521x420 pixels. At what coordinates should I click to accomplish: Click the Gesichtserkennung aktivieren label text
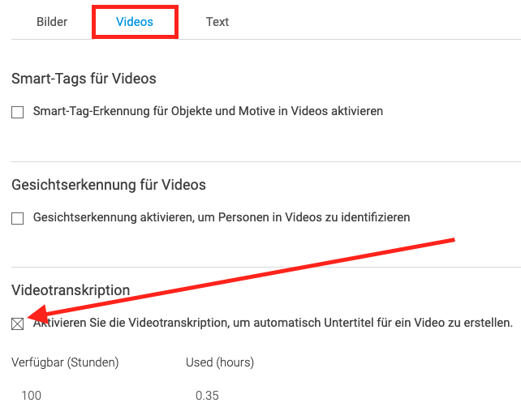click(x=222, y=217)
